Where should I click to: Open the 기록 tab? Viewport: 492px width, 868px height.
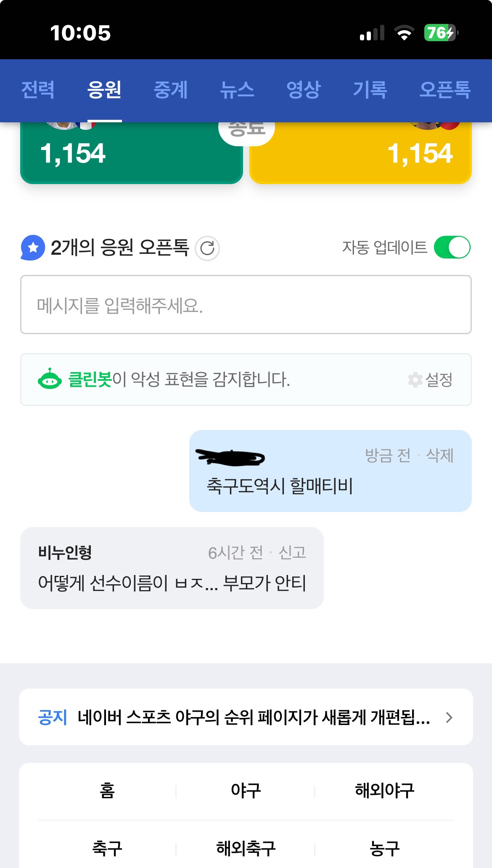pos(370,90)
